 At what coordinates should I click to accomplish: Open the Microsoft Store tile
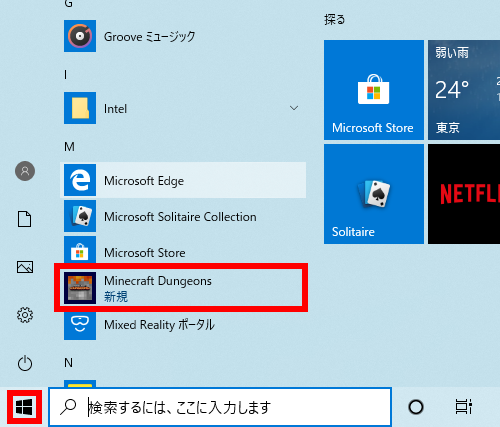tap(374, 90)
